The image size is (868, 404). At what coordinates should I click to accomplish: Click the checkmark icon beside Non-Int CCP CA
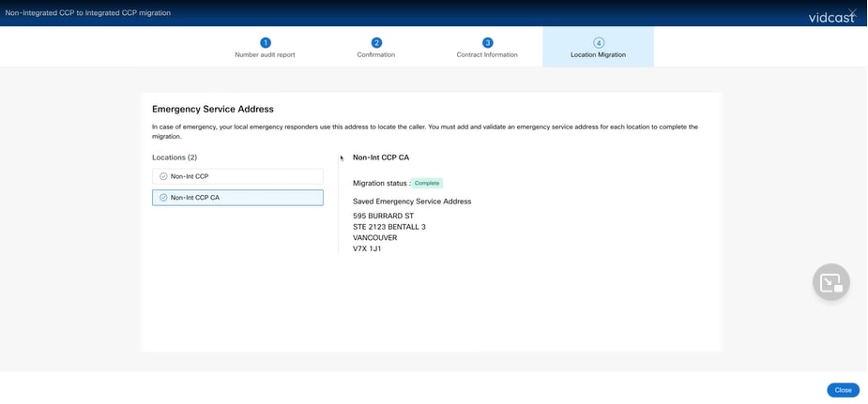163,197
